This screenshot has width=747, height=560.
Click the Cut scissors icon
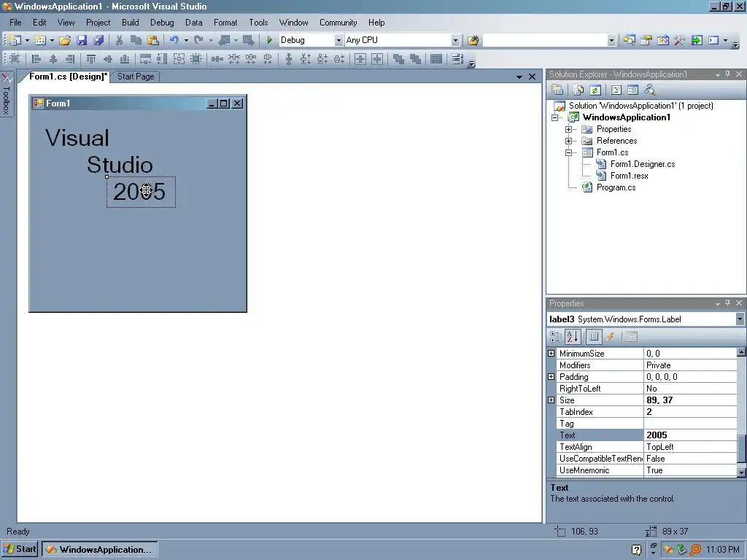pyautogui.click(x=119, y=41)
